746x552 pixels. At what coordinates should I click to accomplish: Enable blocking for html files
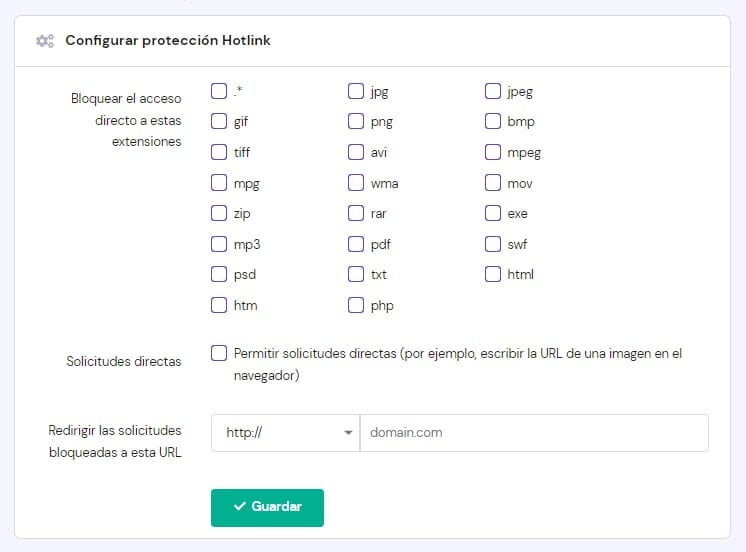493,274
